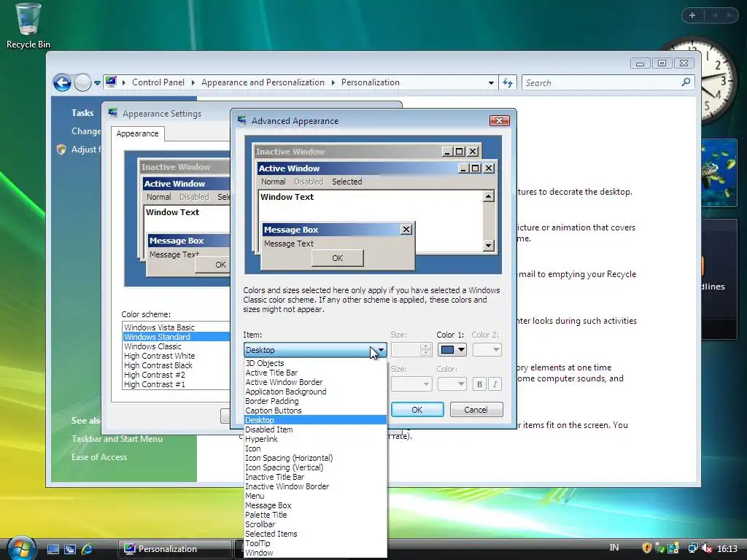Click the Bold font style button
The width and height of the screenshot is (747, 560).
pos(480,384)
